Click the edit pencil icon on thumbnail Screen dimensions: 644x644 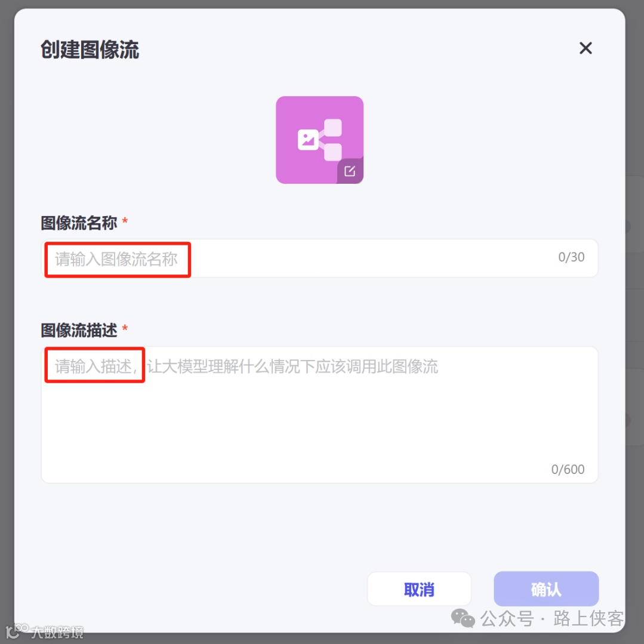pyautogui.click(x=350, y=171)
